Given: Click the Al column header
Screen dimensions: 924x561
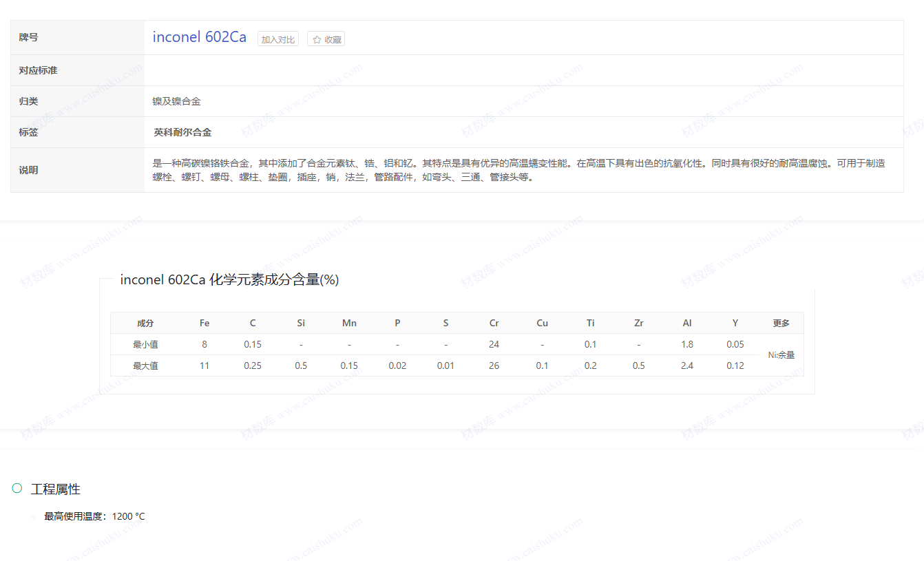Looking at the screenshot, I should coord(687,323).
